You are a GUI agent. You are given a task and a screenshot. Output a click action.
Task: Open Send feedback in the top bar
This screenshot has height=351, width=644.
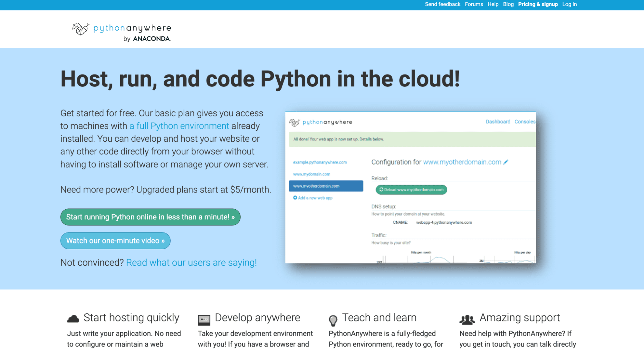click(442, 4)
